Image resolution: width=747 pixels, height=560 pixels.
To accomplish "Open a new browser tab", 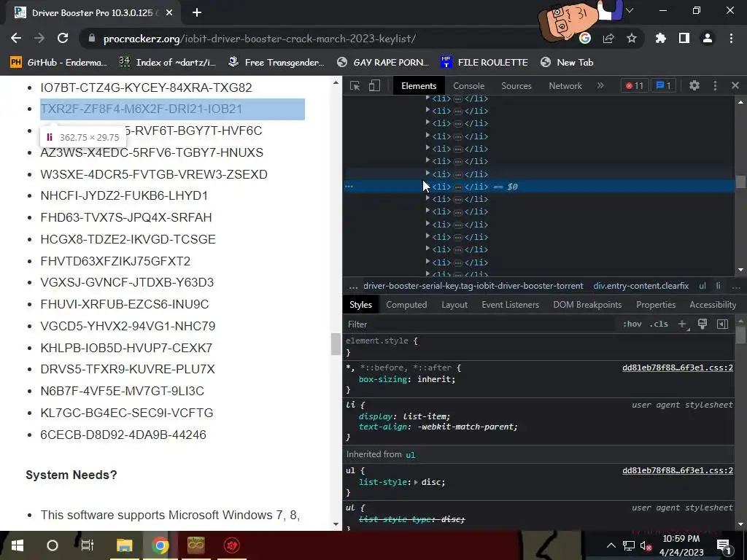I will click(x=197, y=13).
